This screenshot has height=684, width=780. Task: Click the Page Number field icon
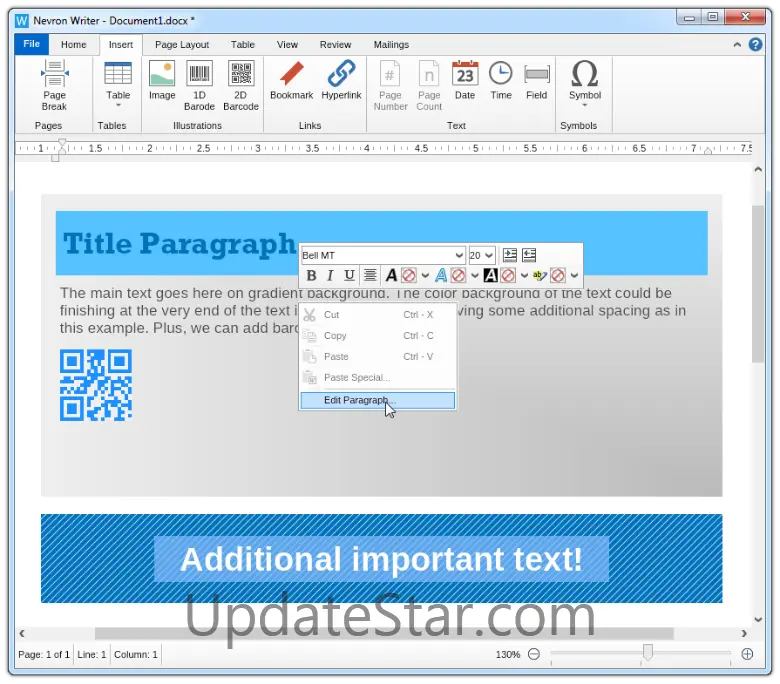(x=390, y=85)
